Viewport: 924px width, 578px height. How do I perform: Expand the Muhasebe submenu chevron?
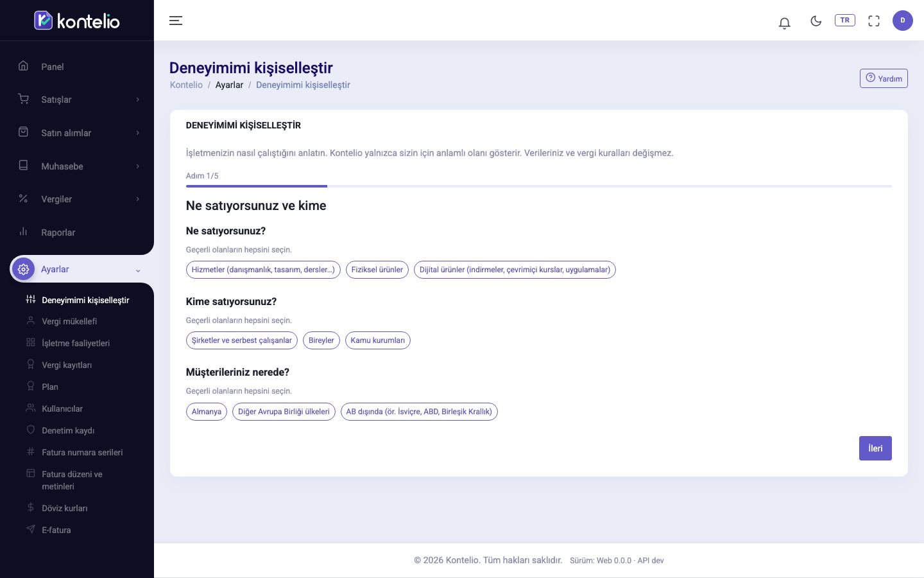[x=137, y=166]
